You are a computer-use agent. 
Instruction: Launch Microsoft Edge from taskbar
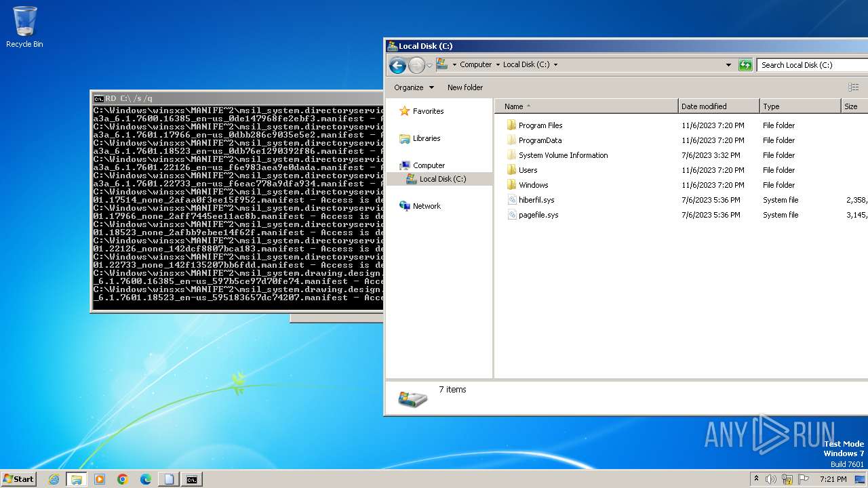tap(146, 479)
